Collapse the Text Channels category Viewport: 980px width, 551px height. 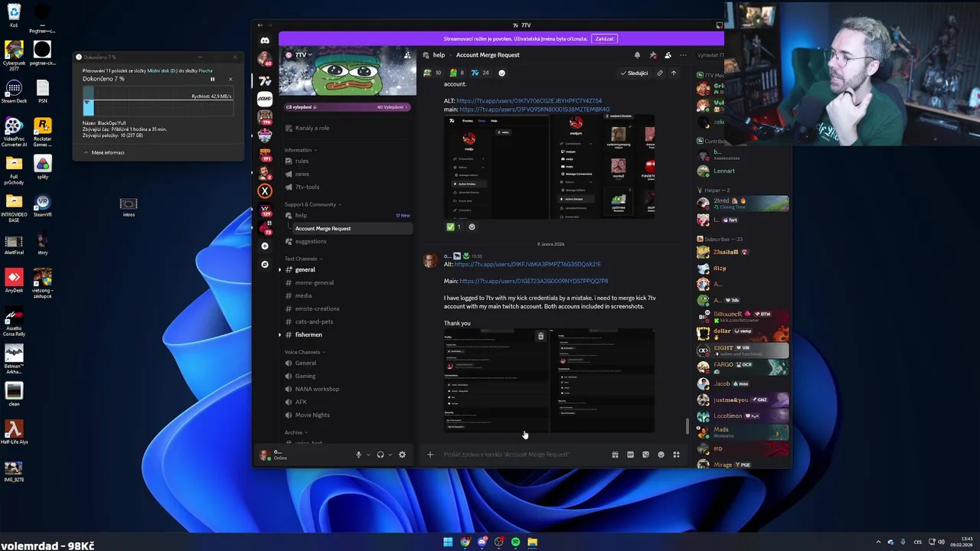point(303,259)
